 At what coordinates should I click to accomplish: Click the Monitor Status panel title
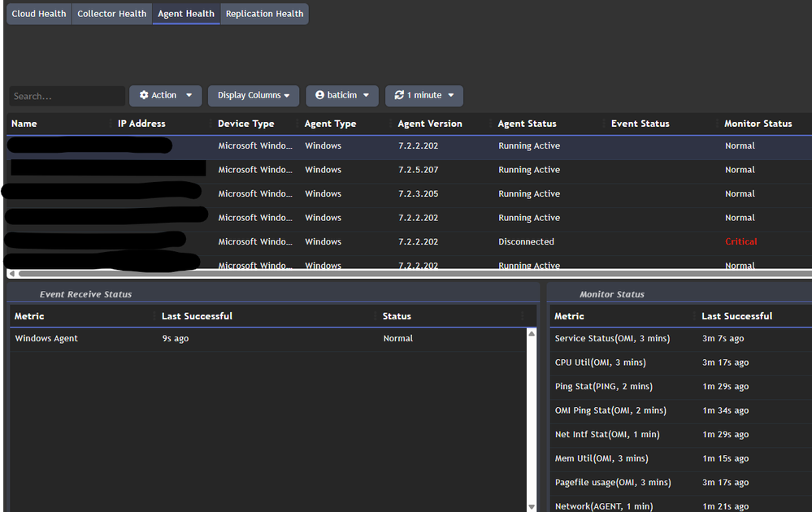pyautogui.click(x=611, y=294)
